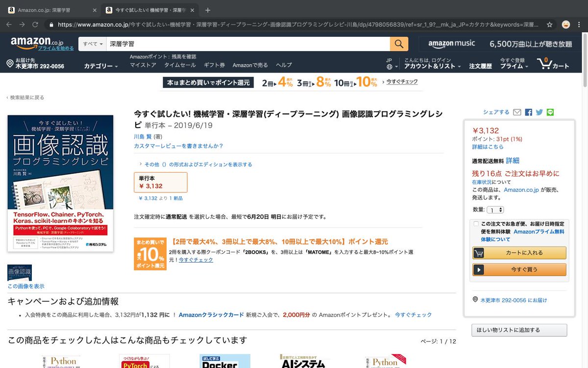Image resolution: width=588 pixels, height=368 pixels.
Task: Click the amazon music banner
Action: coord(499,44)
